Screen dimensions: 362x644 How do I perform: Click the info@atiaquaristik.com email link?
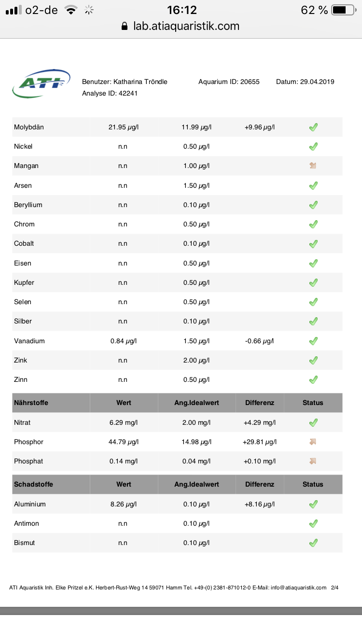click(298, 588)
